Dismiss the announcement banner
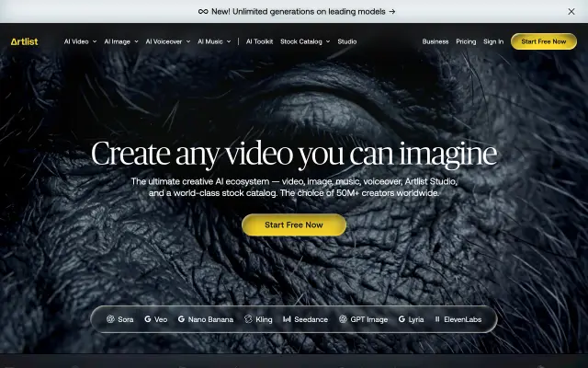 [571, 12]
